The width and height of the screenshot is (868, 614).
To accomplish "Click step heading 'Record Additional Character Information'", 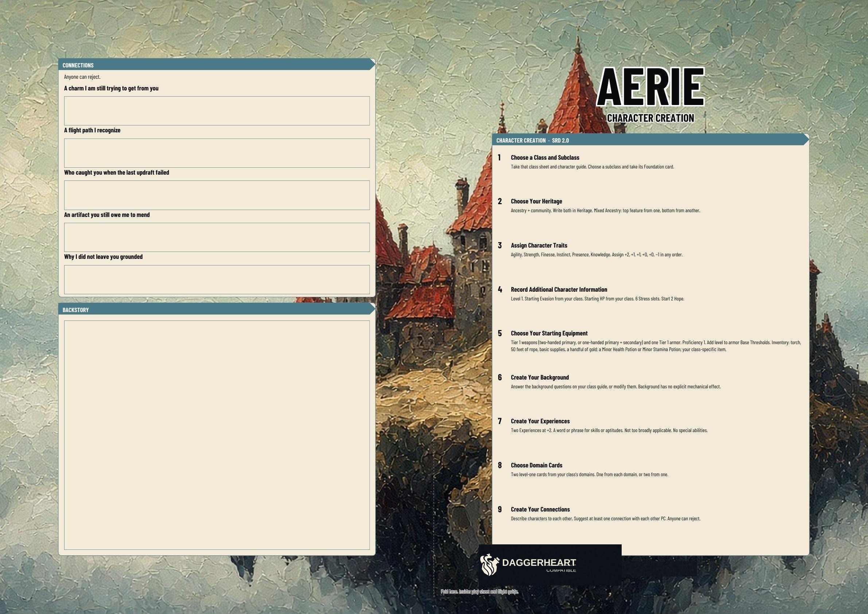I will coord(559,289).
